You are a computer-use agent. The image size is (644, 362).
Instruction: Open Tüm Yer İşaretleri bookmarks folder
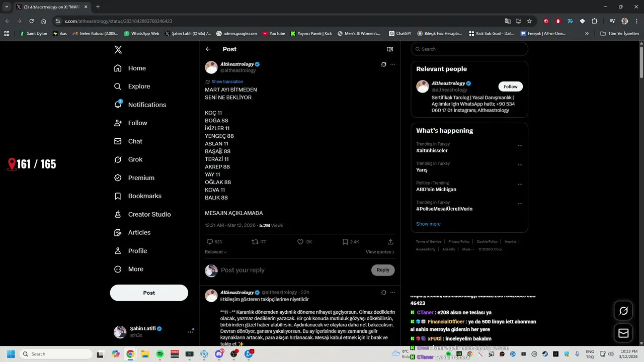[x=619, y=34]
